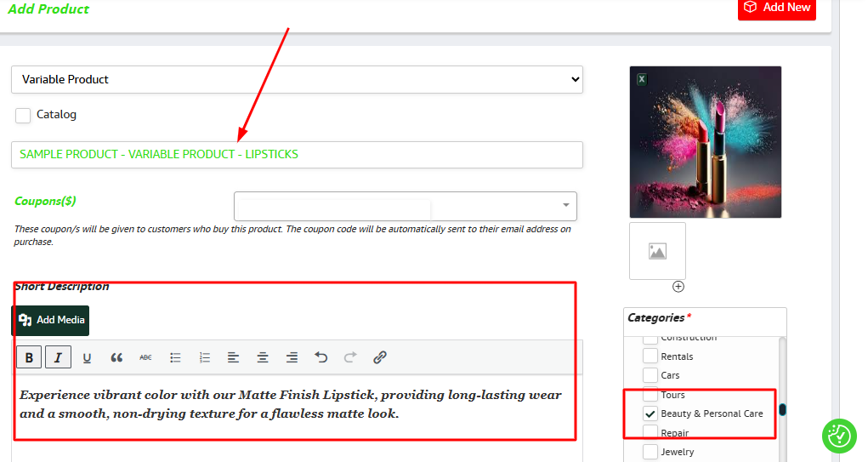868x462 pixels.
Task: Click the Add Product heading
Action: click(x=48, y=9)
